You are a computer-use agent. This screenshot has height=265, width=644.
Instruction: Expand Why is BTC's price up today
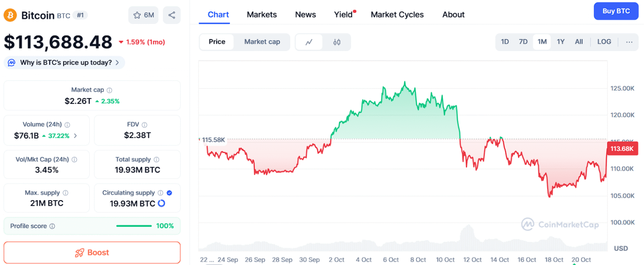pyautogui.click(x=64, y=63)
